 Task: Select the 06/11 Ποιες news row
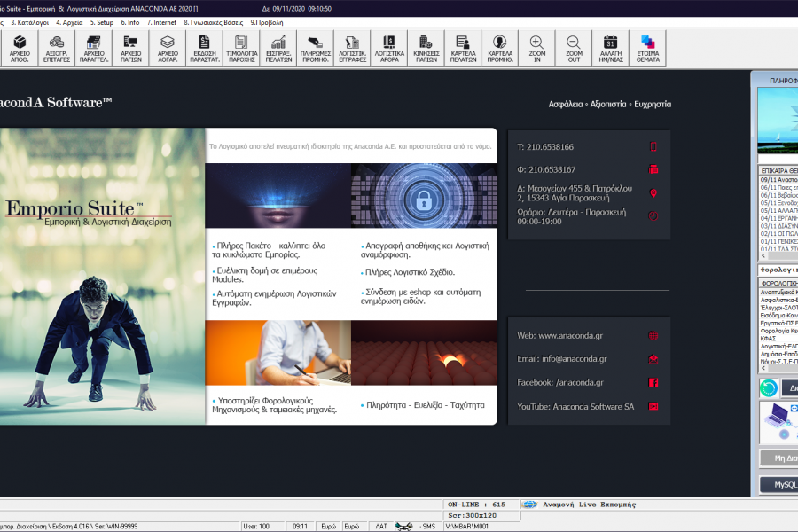(x=778, y=187)
